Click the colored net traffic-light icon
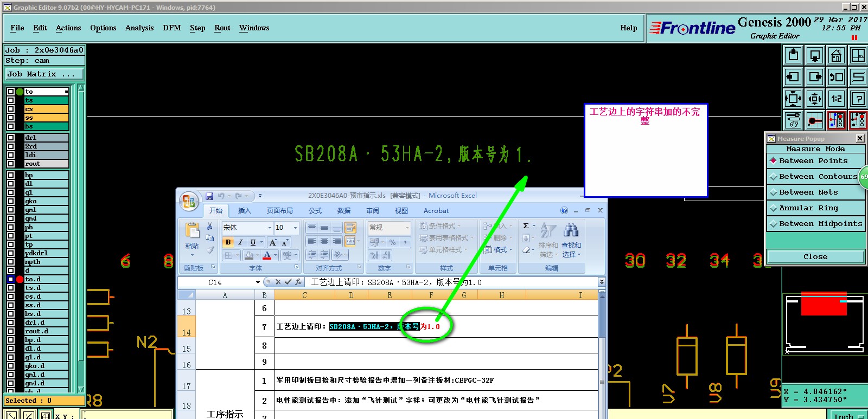This screenshot has width=868, height=419. click(837, 120)
